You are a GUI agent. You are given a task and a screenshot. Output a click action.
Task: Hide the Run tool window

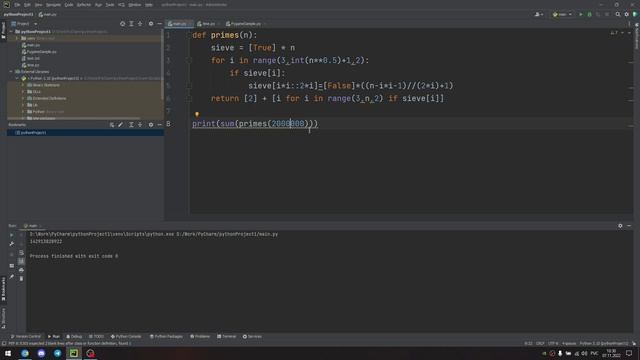point(629,226)
